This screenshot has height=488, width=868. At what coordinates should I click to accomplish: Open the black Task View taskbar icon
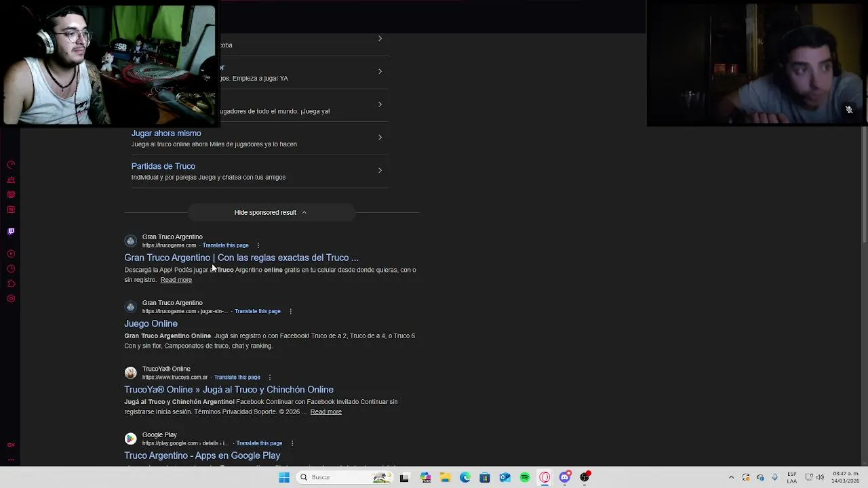(x=404, y=477)
